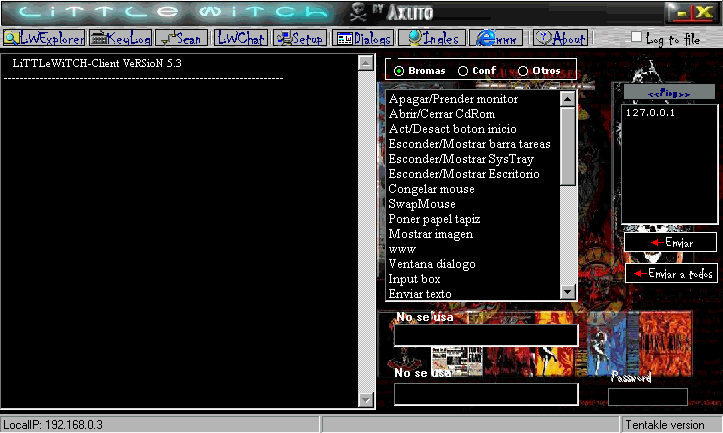
Task: Open the KeyLog tool
Action: [x=120, y=38]
